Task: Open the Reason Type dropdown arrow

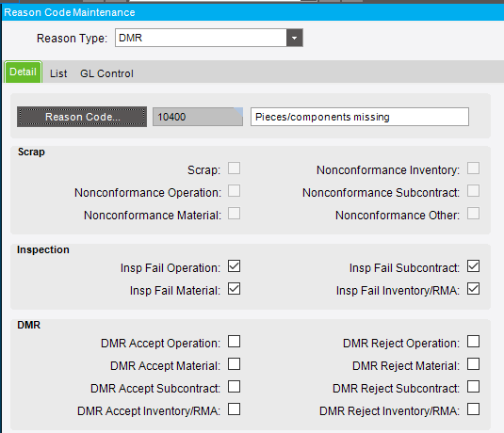Action: (x=294, y=38)
